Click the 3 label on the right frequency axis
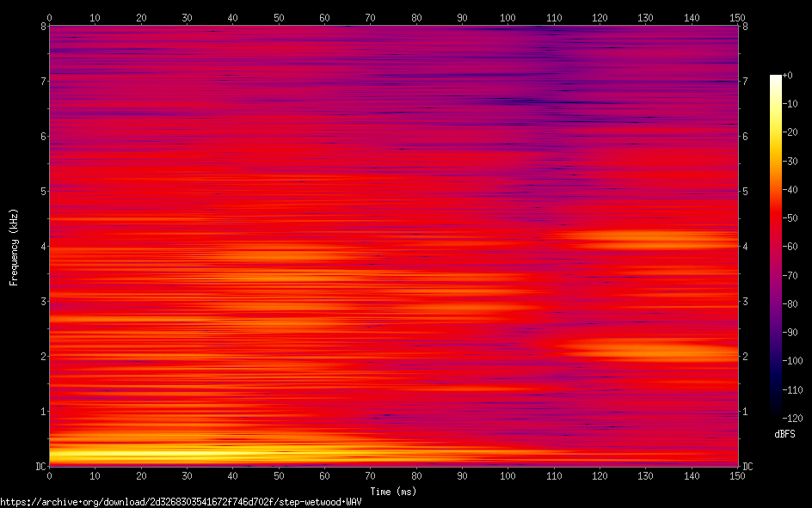Screen dimensions: 812x508 click(745, 302)
